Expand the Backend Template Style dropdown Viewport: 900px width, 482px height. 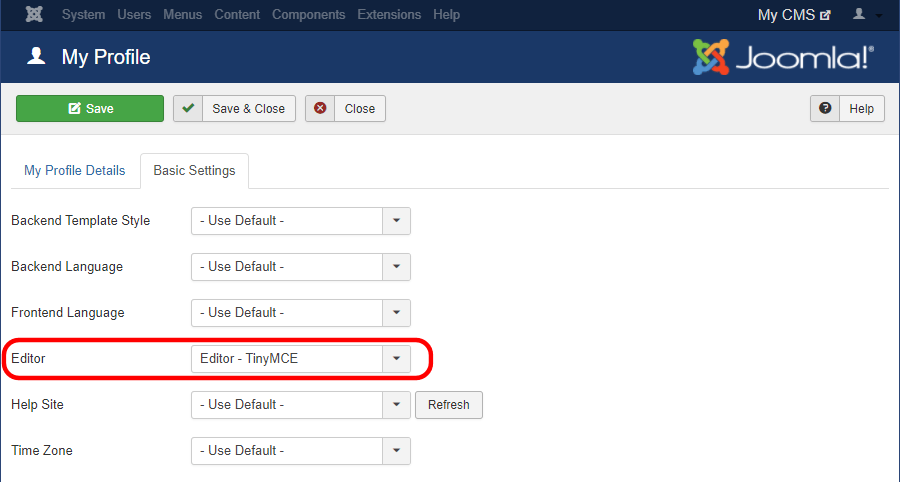[x=301, y=221]
